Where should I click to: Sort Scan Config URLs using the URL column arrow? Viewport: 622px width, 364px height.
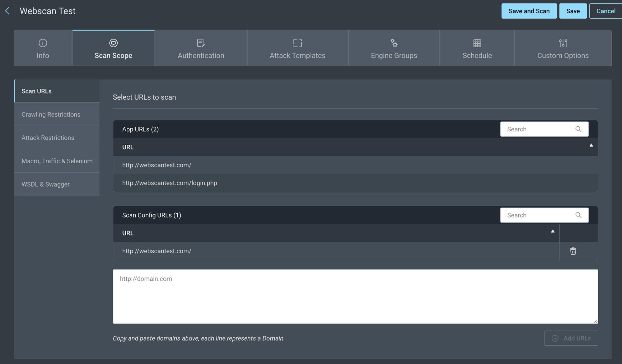click(553, 231)
